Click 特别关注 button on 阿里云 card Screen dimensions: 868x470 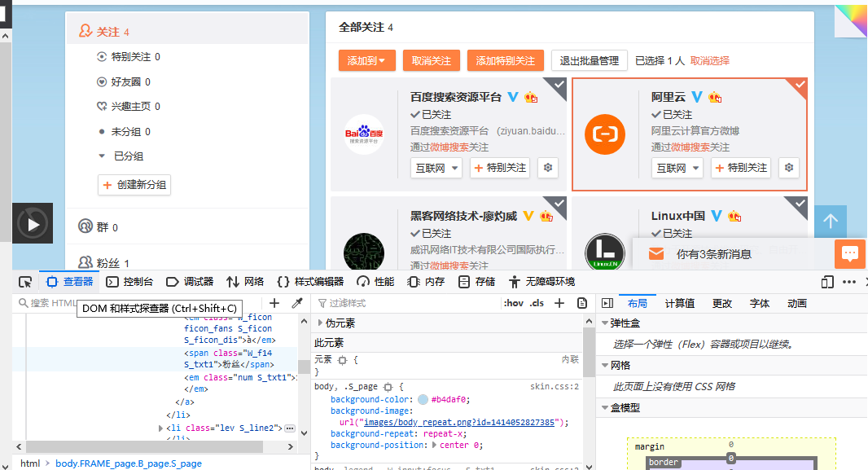point(741,168)
